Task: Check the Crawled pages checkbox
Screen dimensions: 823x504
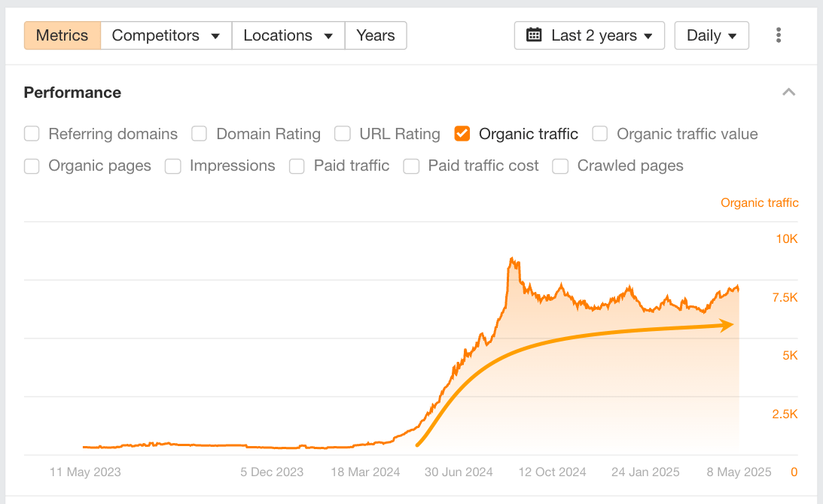Action: pos(560,166)
